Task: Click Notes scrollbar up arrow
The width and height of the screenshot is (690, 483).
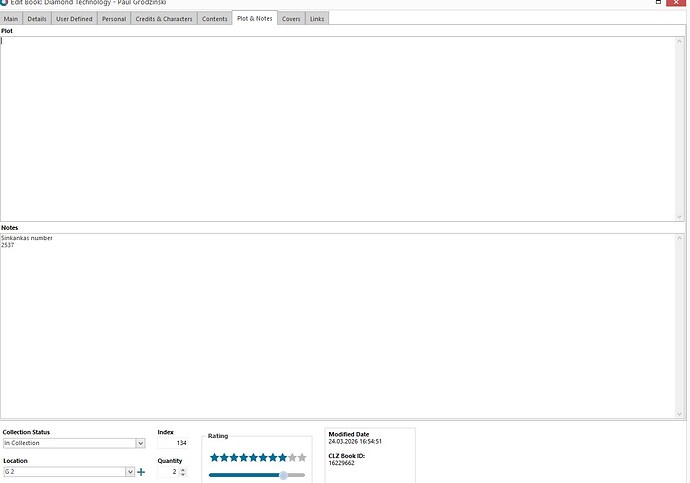Action: (679, 238)
